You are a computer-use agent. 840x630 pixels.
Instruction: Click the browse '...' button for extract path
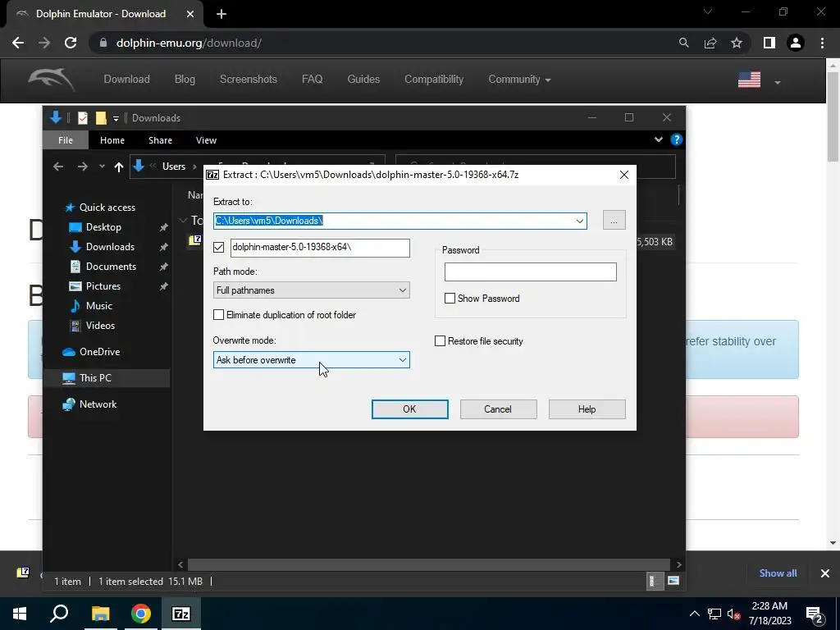point(614,221)
